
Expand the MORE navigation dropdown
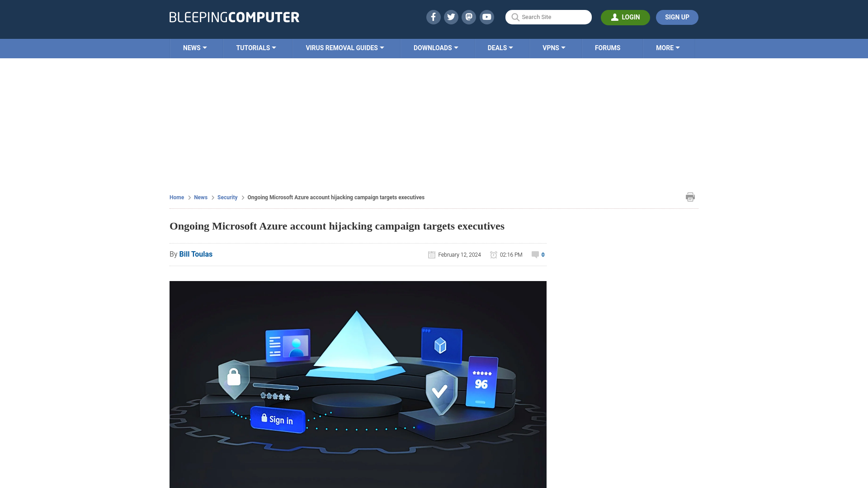tap(668, 47)
